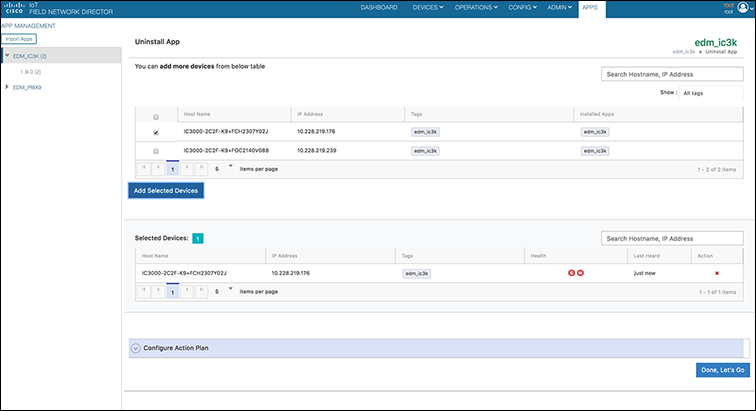The height and width of the screenshot is (411, 756).
Task: Check device IC3000-2C2F-K9+FOC2140V088 checkbox
Action: pyautogui.click(x=156, y=151)
